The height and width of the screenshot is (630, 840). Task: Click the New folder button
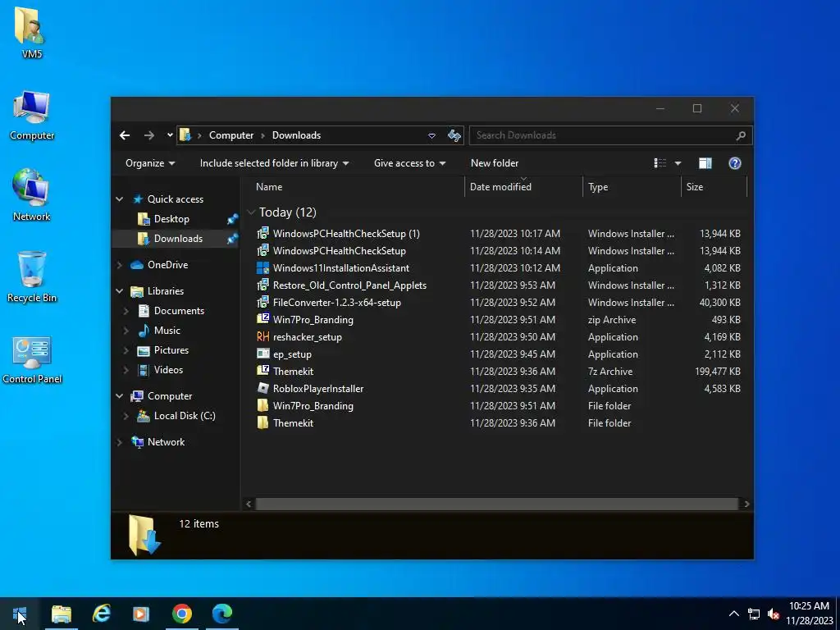[495, 163]
